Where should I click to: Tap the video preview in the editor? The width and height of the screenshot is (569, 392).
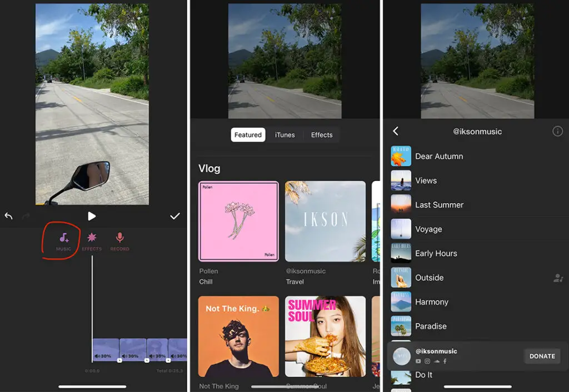point(92,104)
